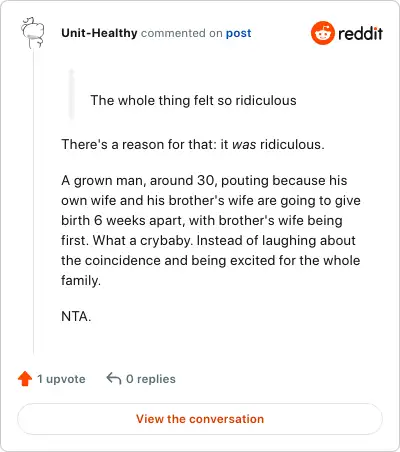Viewport: 400px width, 452px height.
Task: Click the grey quote bar beside quoted text
Action: click(71, 95)
